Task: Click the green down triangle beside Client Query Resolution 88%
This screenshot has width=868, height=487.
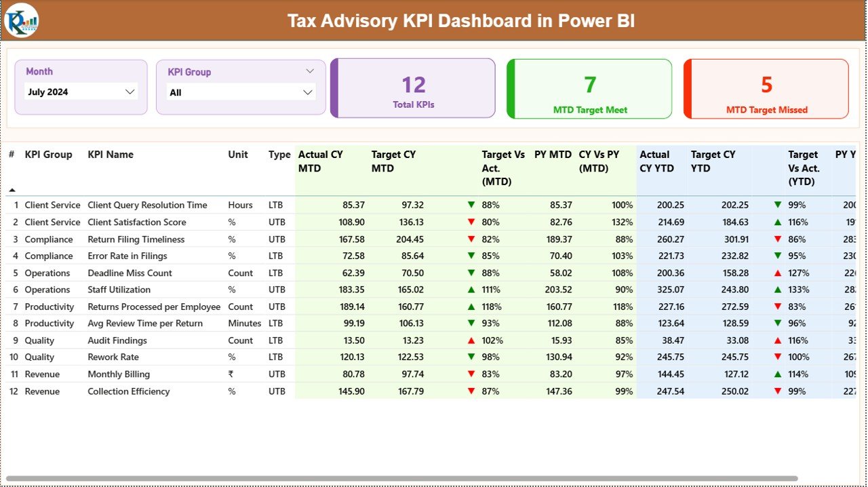Action: (471, 205)
